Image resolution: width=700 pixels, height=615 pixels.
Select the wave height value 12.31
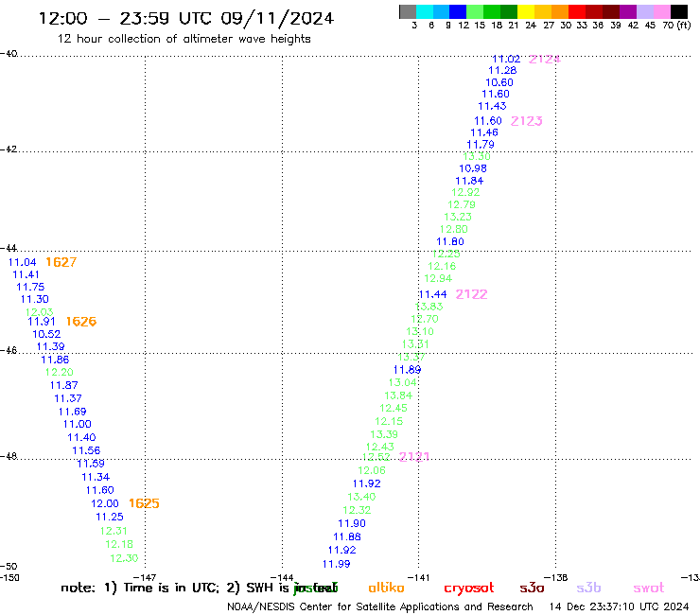tap(114, 531)
